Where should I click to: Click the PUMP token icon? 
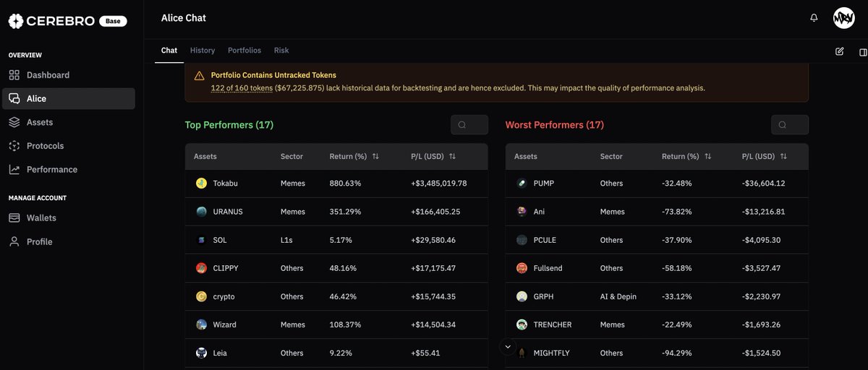522,184
